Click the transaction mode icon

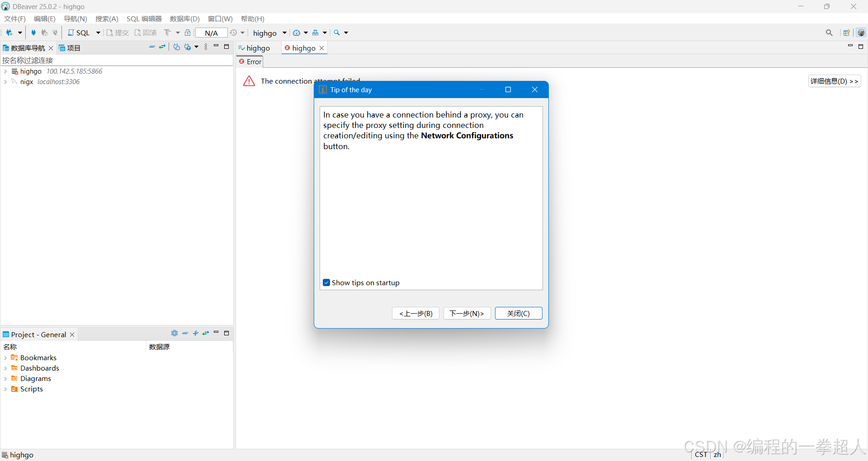[x=167, y=33]
